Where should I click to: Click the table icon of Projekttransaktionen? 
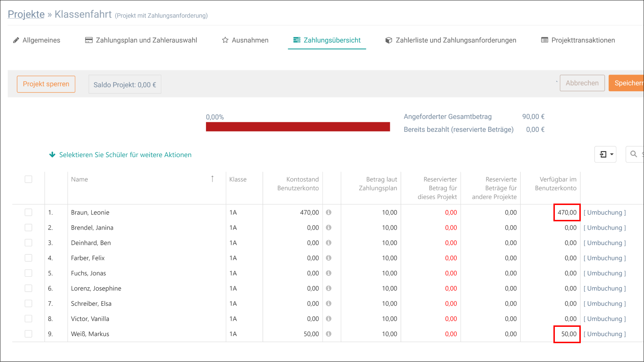click(x=545, y=40)
